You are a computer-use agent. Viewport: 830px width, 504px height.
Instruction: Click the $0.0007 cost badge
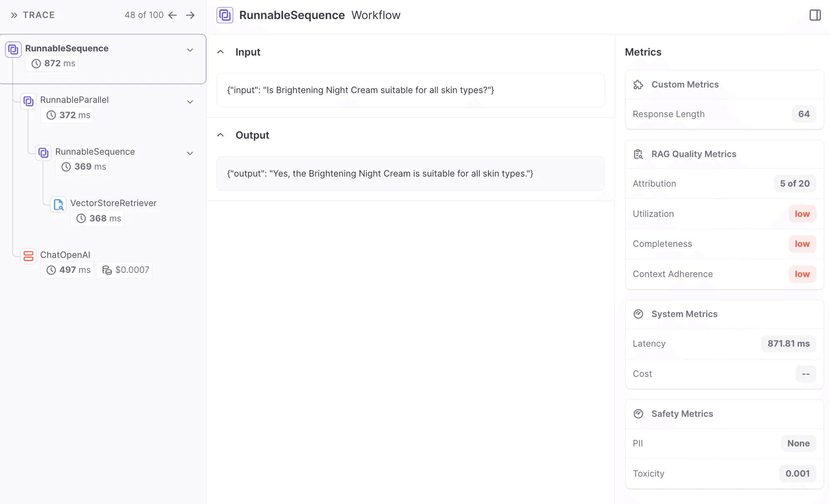(x=124, y=270)
